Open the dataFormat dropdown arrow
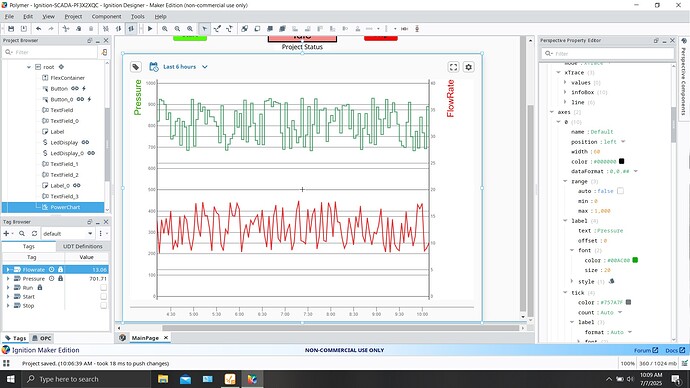690x388 pixels. tap(636, 171)
